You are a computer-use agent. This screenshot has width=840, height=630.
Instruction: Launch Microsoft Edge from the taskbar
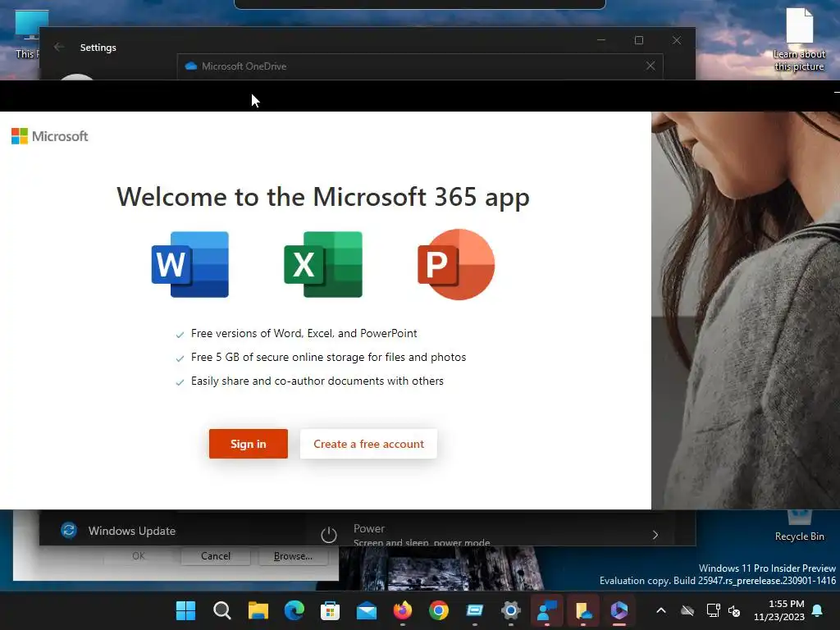click(x=294, y=610)
